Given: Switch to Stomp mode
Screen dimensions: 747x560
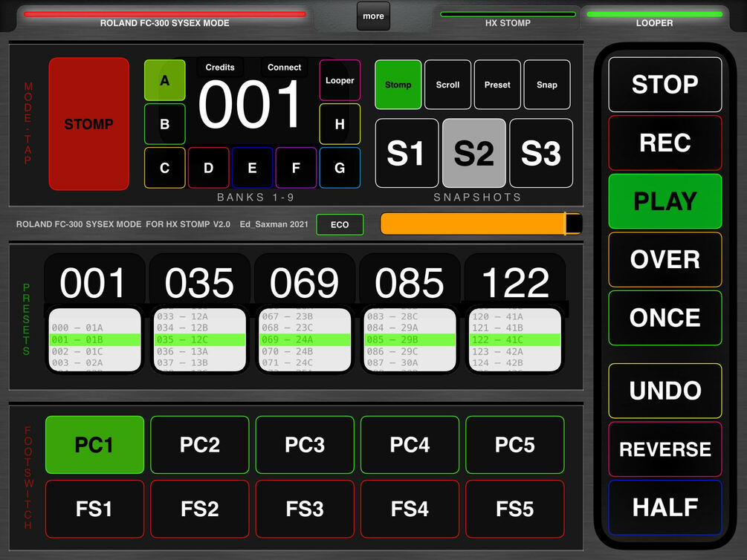Looking at the screenshot, I should tap(398, 85).
